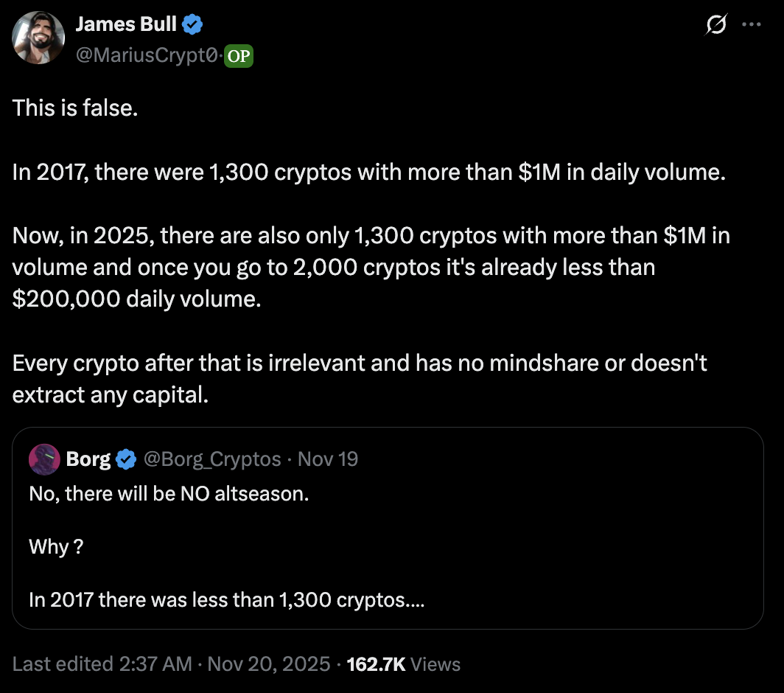Image resolution: width=784 pixels, height=693 pixels.
Task: Click the Nov 19 timestamp
Action: 327,459
